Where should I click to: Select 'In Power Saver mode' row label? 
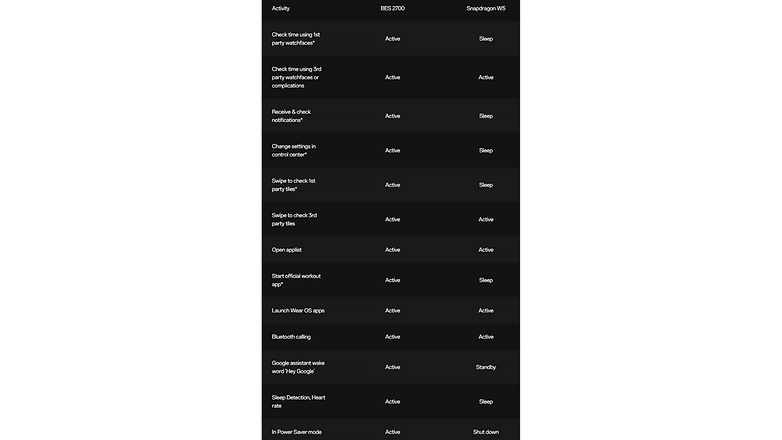[296, 432]
